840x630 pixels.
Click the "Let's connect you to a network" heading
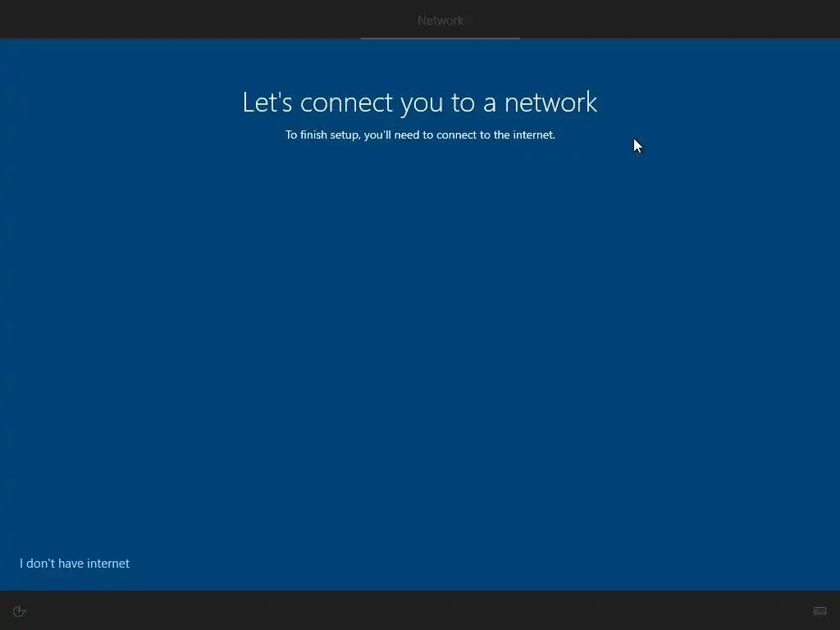click(419, 103)
